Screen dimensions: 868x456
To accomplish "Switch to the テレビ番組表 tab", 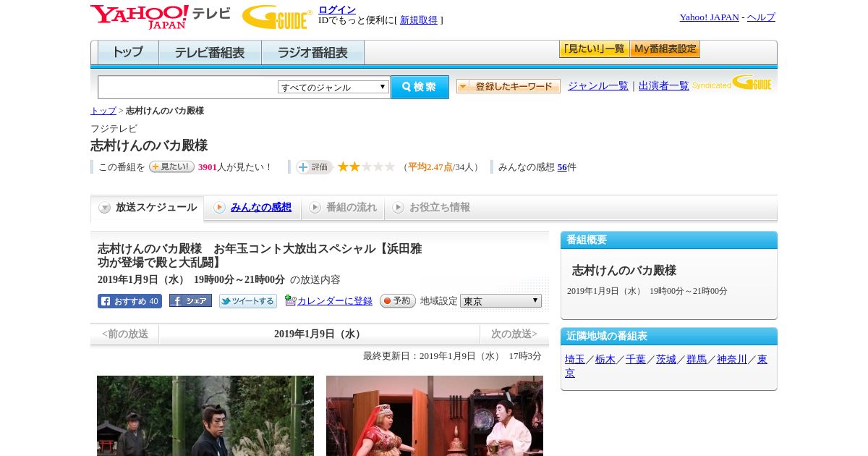I will pos(210,53).
